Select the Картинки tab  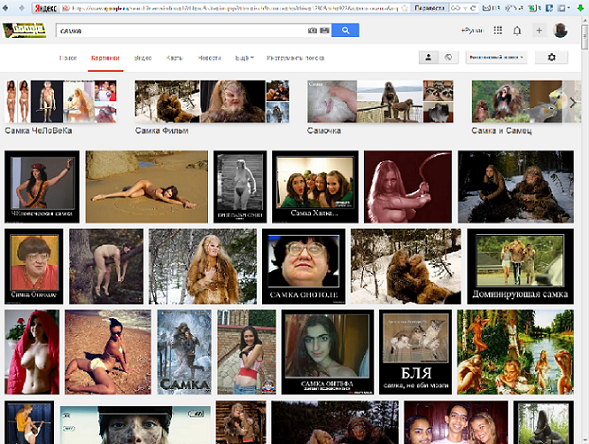[105, 58]
